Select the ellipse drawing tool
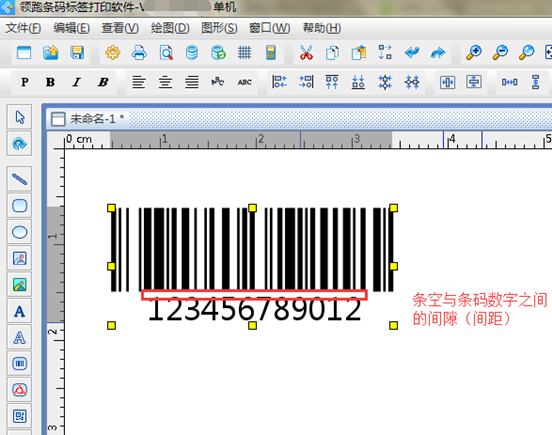552x435 pixels. 19,232
